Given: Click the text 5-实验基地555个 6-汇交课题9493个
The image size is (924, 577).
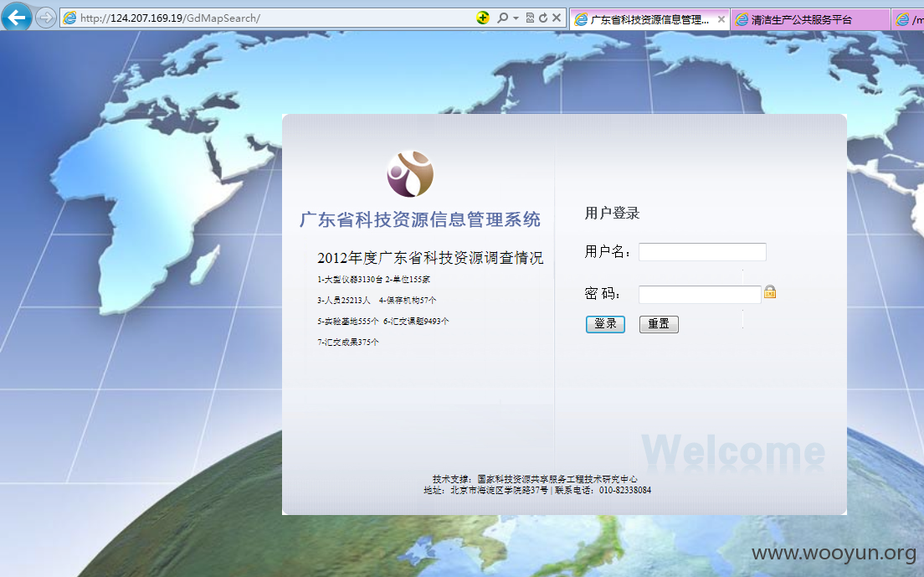Looking at the screenshot, I should point(383,322).
